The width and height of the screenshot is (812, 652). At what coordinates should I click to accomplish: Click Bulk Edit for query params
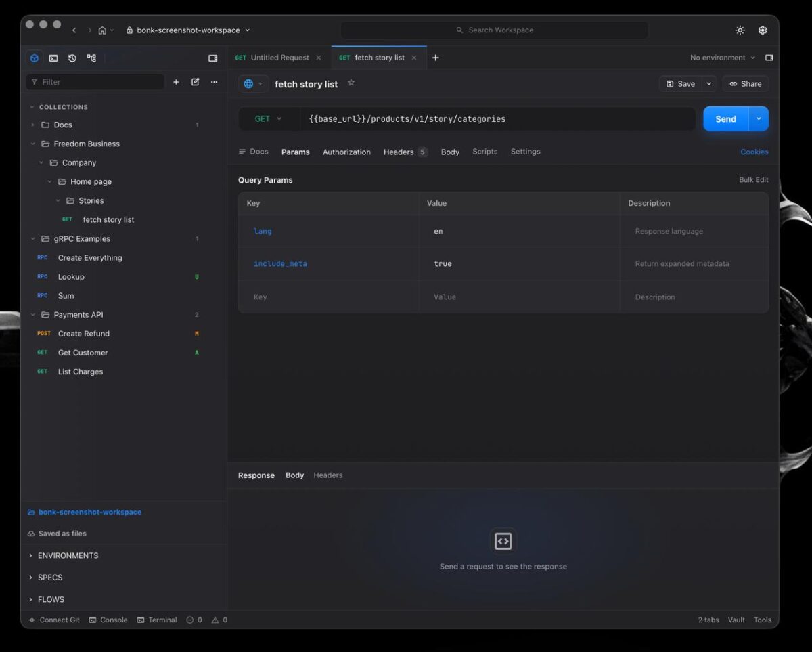pyautogui.click(x=753, y=180)
